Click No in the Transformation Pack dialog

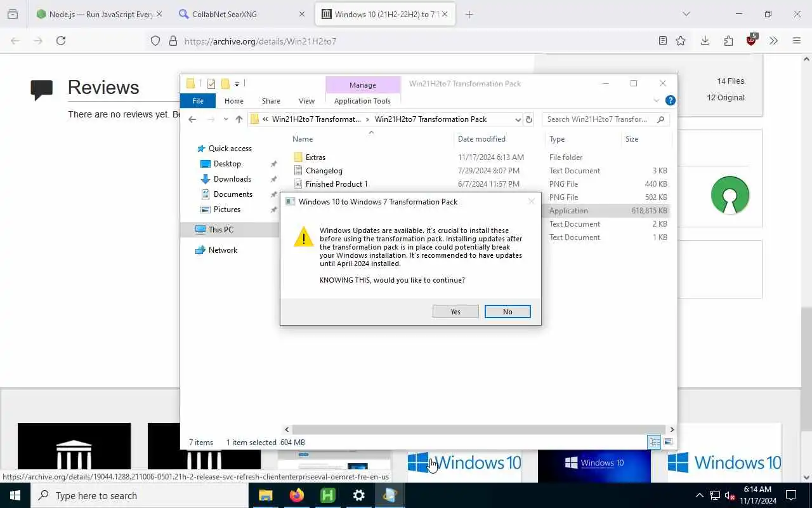click(507, 312)
